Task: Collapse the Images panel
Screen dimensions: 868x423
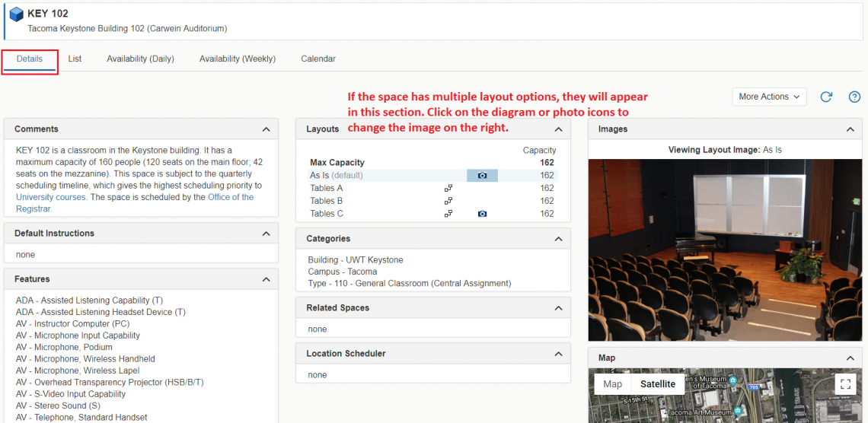Action: point(850,129)
